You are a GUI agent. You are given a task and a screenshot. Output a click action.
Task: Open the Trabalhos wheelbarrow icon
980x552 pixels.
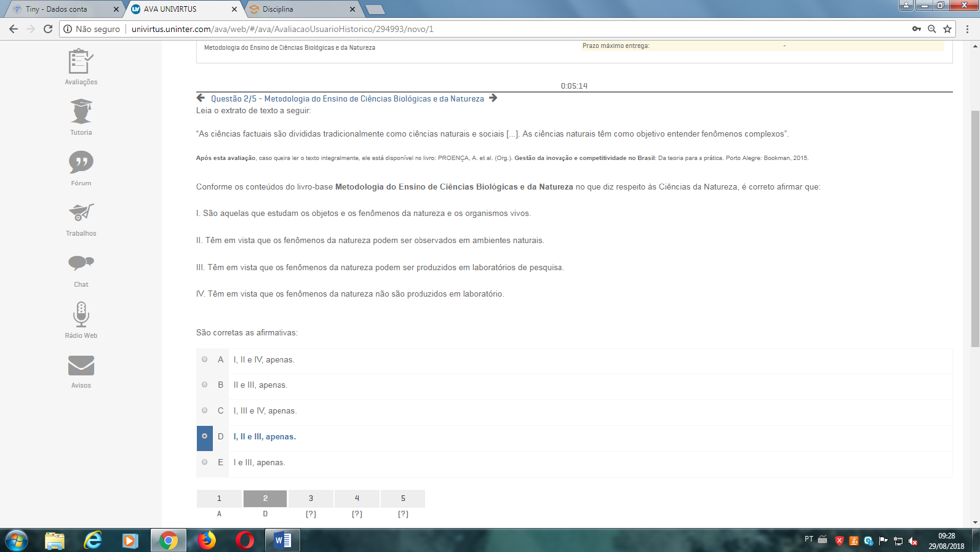[x=81, y=212]
